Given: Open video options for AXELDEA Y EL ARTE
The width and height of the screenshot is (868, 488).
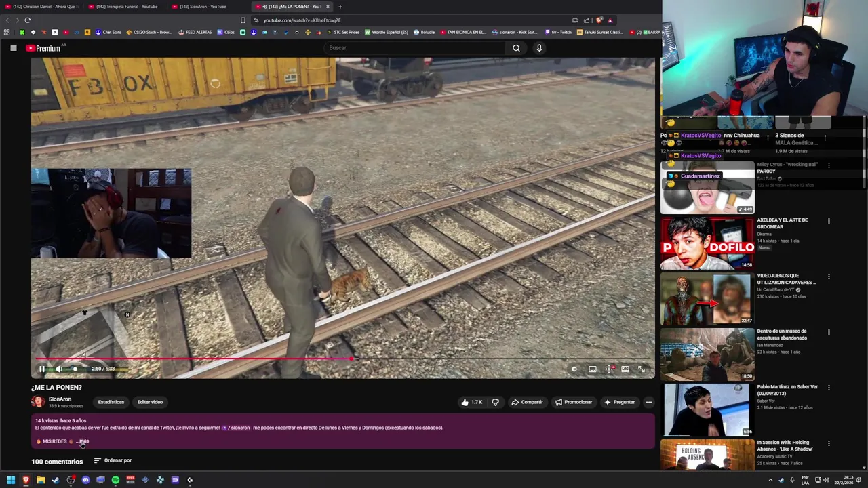Looking at the screenshot, I should point(829,221).
